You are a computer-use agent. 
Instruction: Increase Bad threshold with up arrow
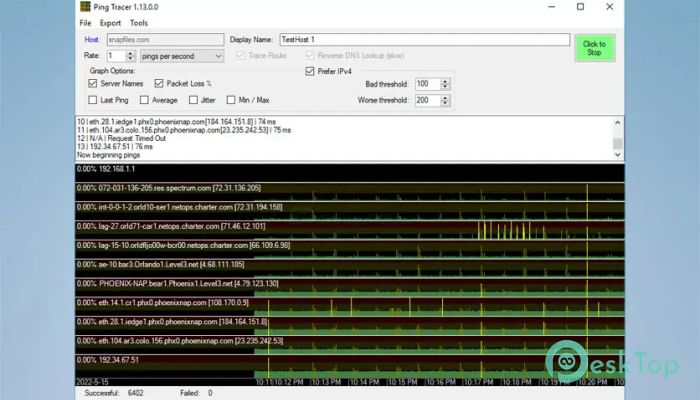pos(445,81)
